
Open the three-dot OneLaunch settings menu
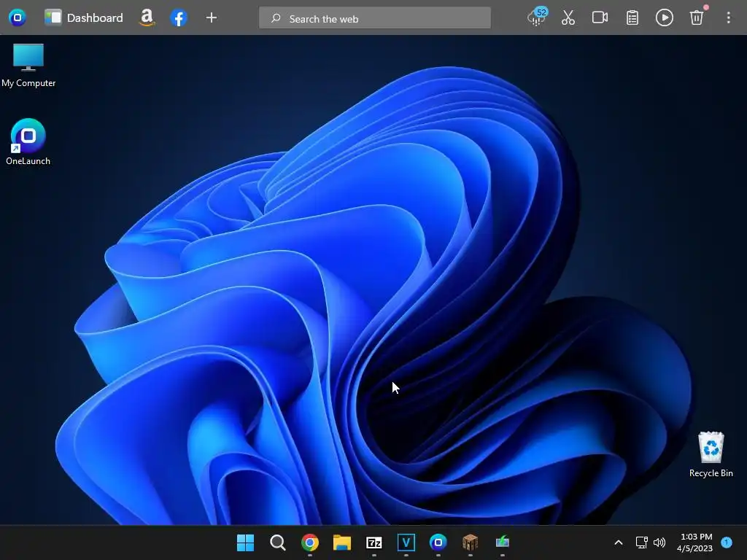coord(729,18)
